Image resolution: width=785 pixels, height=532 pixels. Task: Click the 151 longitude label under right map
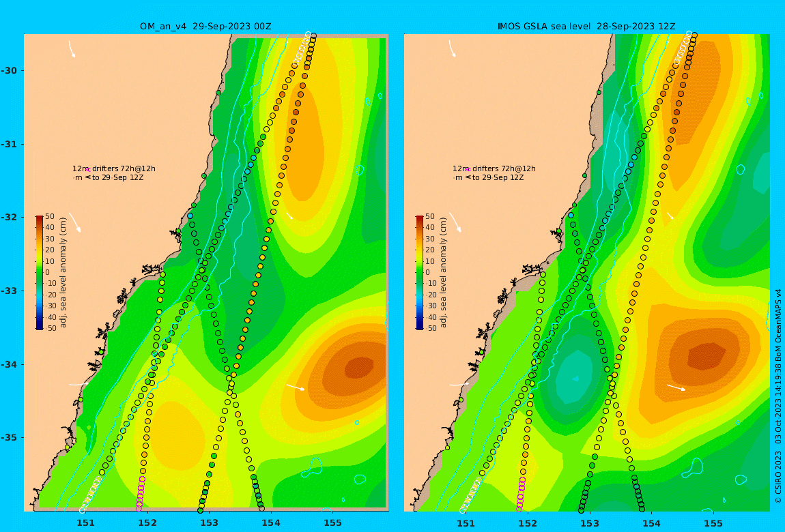466,523
